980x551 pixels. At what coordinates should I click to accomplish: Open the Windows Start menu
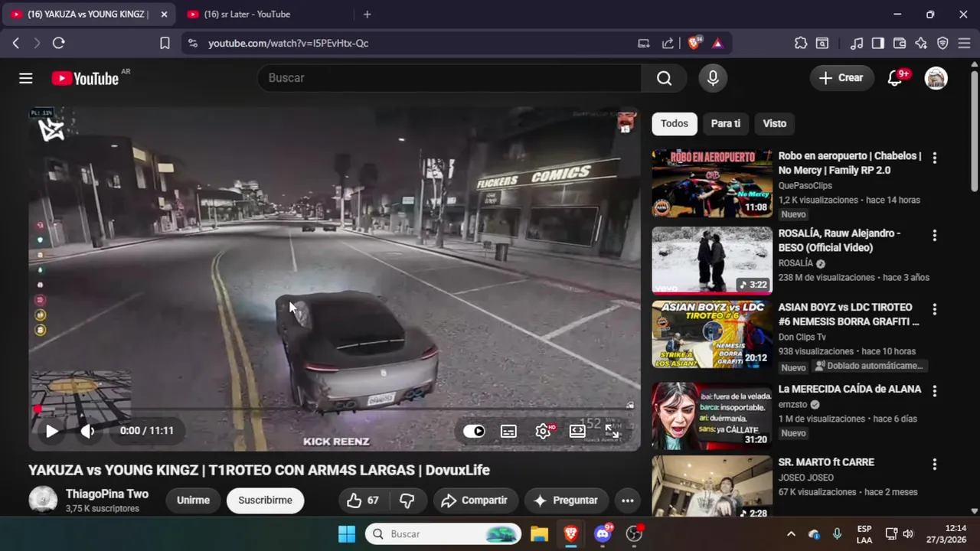coord(347,533)
